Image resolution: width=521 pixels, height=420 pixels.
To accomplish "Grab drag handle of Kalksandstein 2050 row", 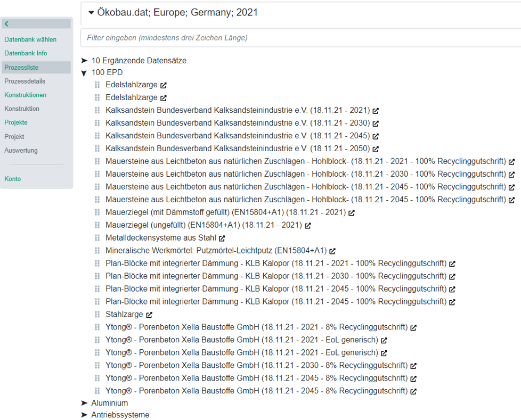I will coord(97,149).
